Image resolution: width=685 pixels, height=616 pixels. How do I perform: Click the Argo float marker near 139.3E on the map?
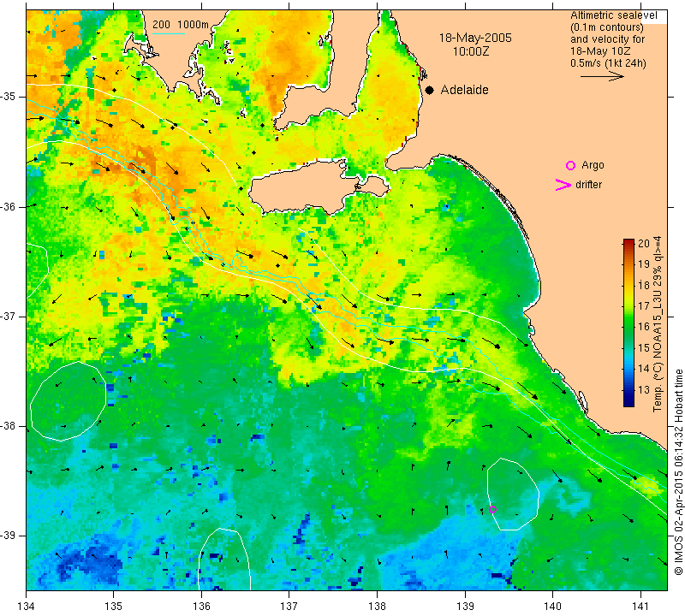pyautogui.click(x=492, y=509)
